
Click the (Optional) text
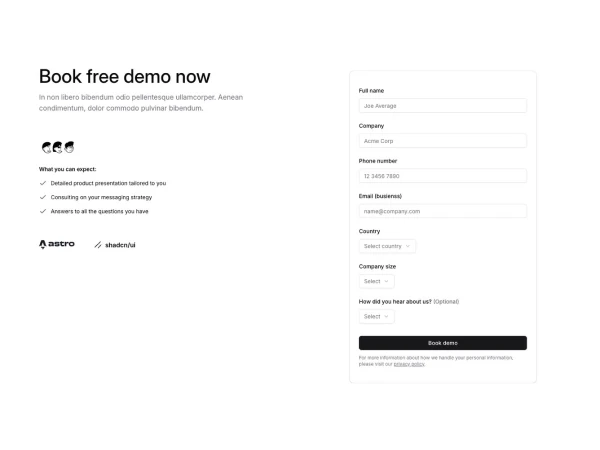tap(446, 302)
